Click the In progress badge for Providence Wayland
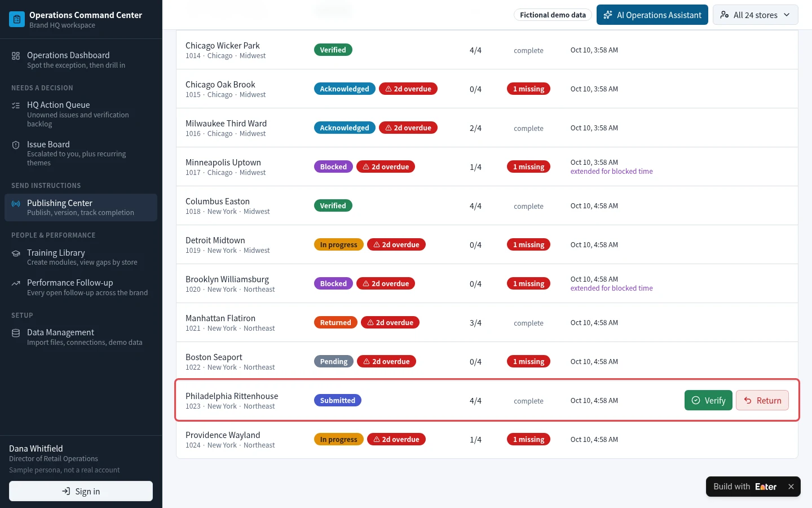 [338, 439]
